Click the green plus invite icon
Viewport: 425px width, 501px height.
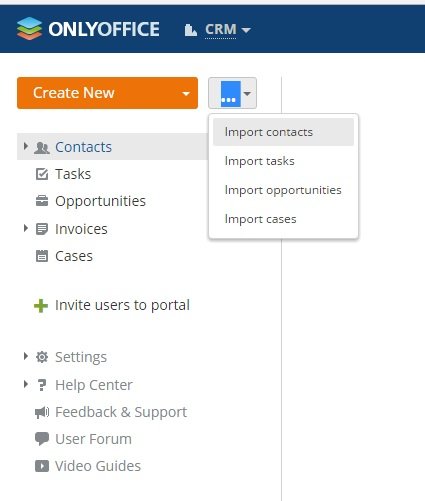[41, 306]
